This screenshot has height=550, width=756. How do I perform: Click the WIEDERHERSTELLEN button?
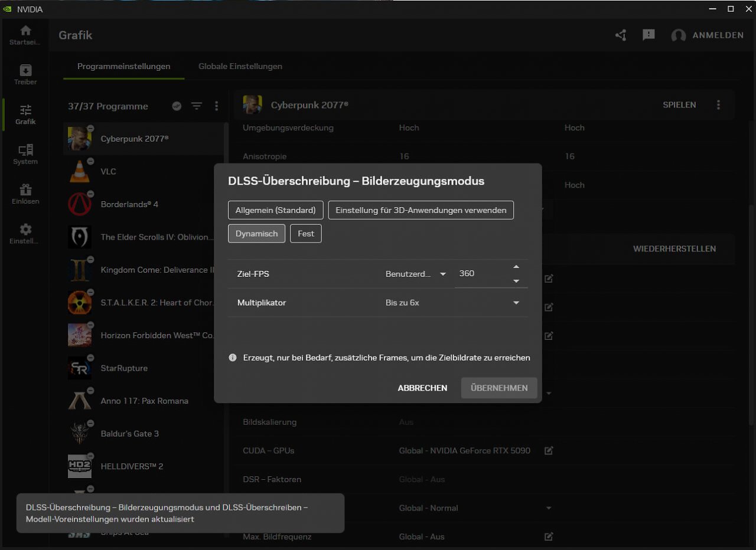(674, 249)
